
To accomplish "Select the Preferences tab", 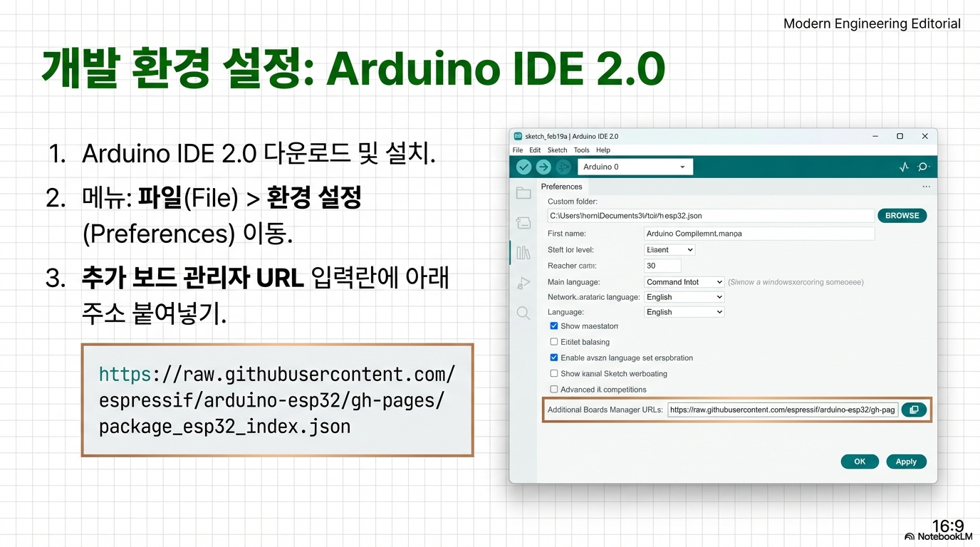I will (x=562, y=187).
